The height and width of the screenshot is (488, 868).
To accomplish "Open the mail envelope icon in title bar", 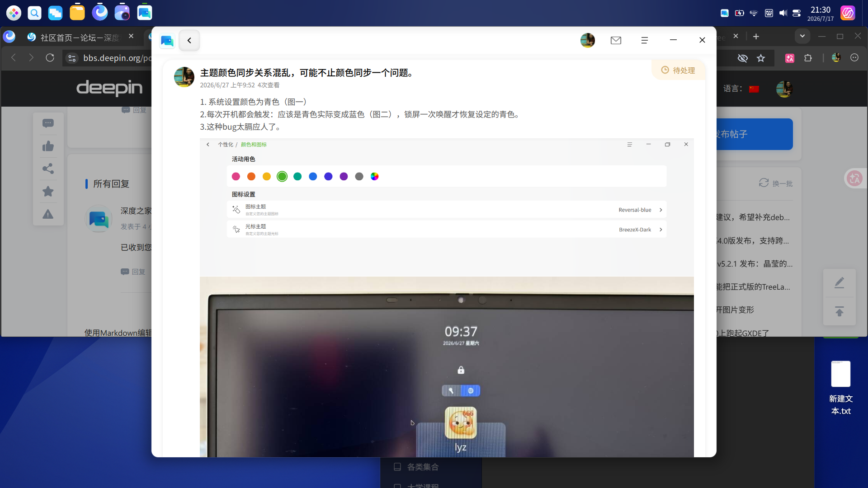I will click(x=616, y=41).
